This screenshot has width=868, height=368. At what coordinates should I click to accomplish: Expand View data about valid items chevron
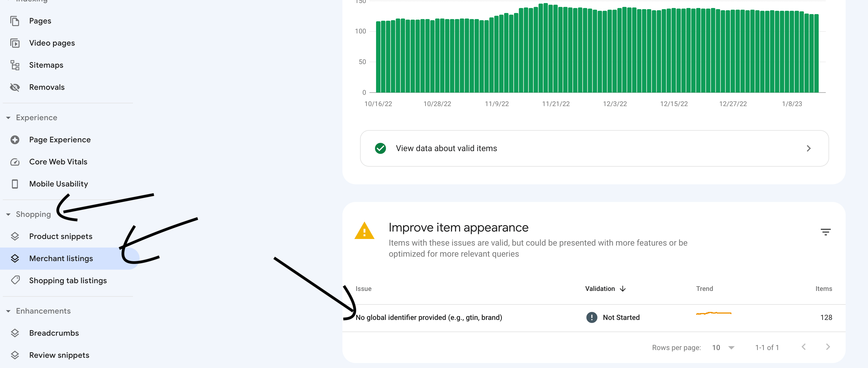coord(809,148)
